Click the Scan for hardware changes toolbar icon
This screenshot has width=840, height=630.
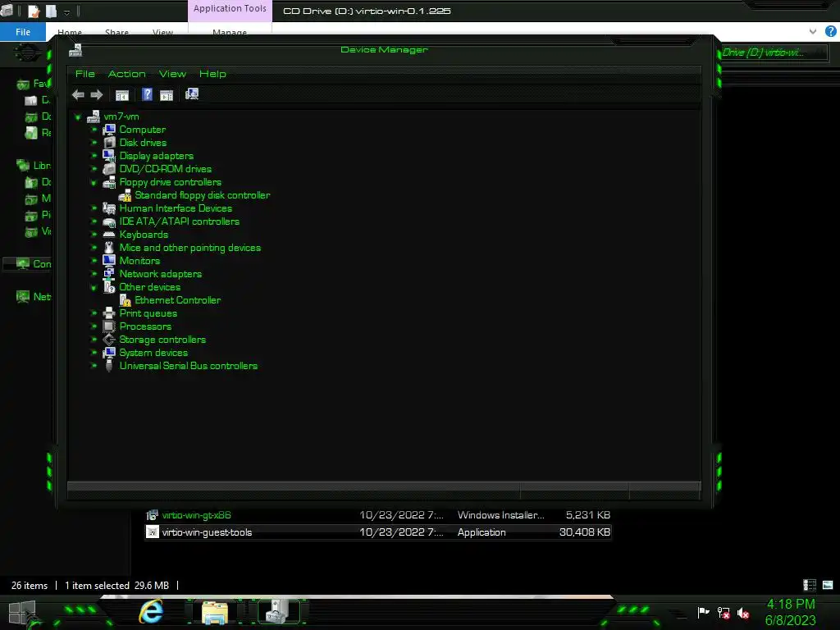pos(192,94)
